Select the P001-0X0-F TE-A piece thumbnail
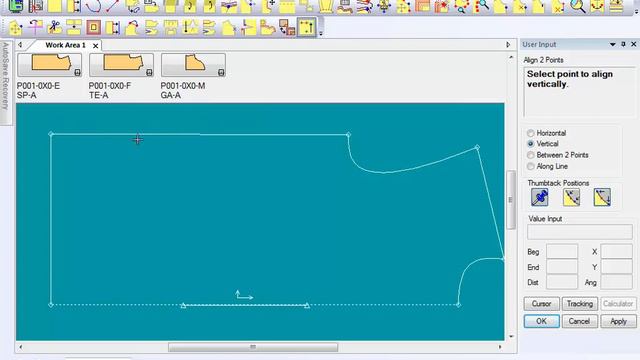The width and height of the screenshot is (640, 360). click(x=121, y=65)
